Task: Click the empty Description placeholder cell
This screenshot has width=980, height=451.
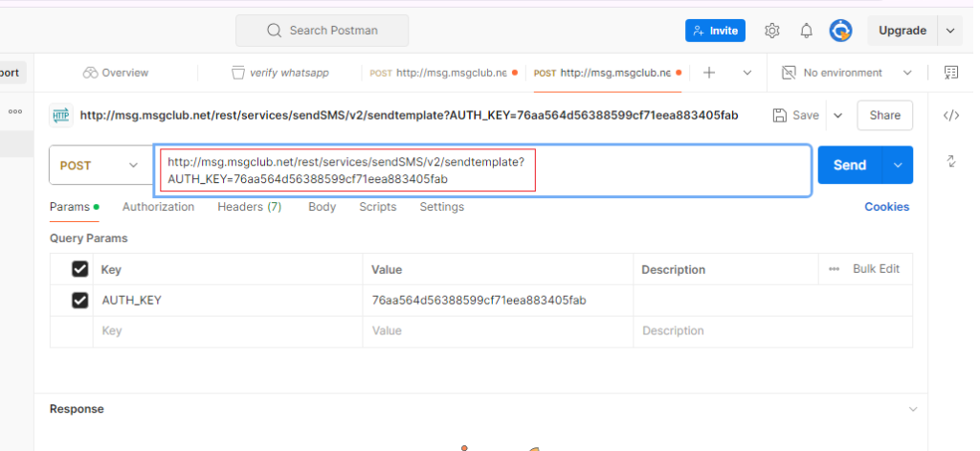Action: point(772,331)
